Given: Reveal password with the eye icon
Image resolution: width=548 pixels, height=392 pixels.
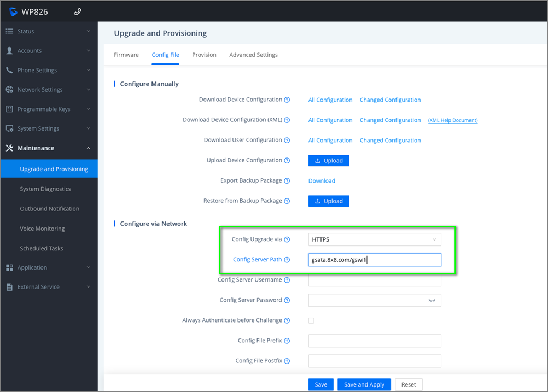Looking at the screenshot, I should pos(432,300).
